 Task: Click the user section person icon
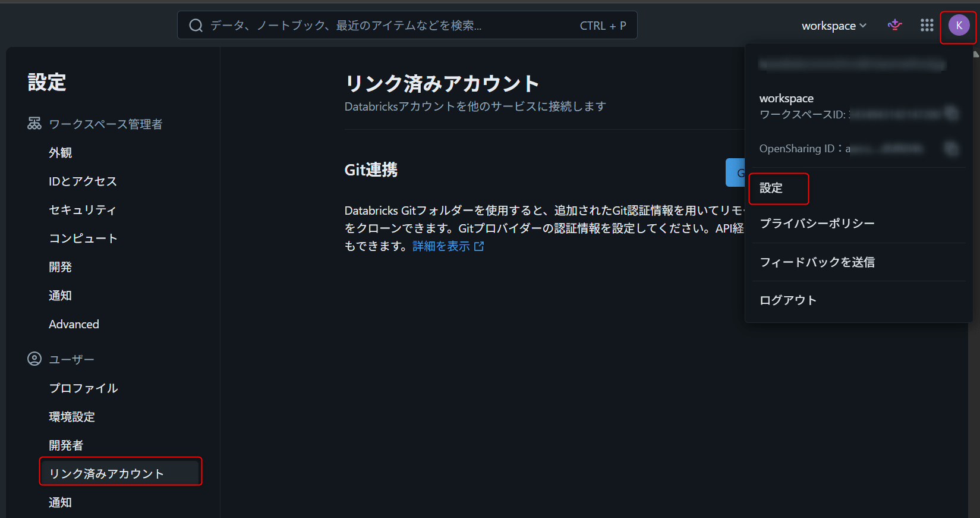point(34,359)
